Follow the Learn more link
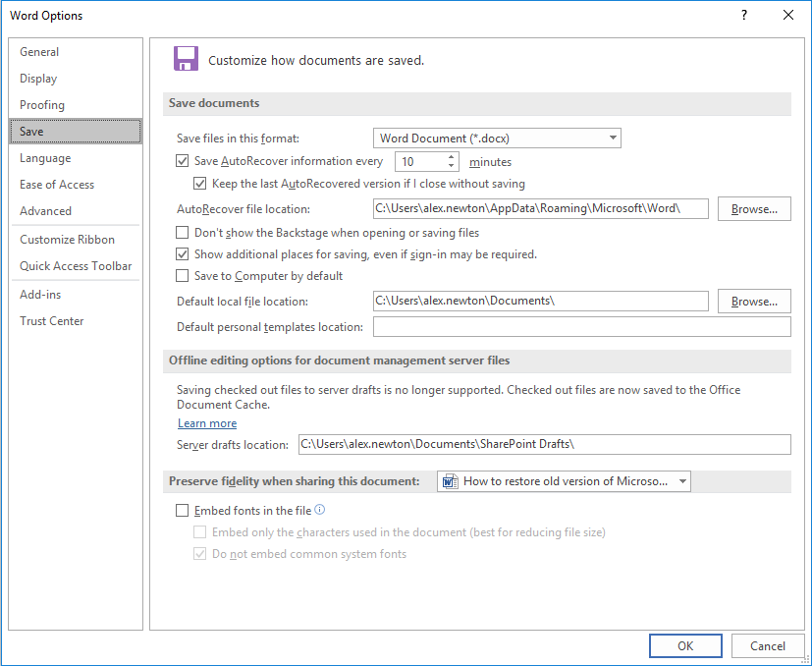812x666 pixels. pyautogui.click(x=207, y=423)
